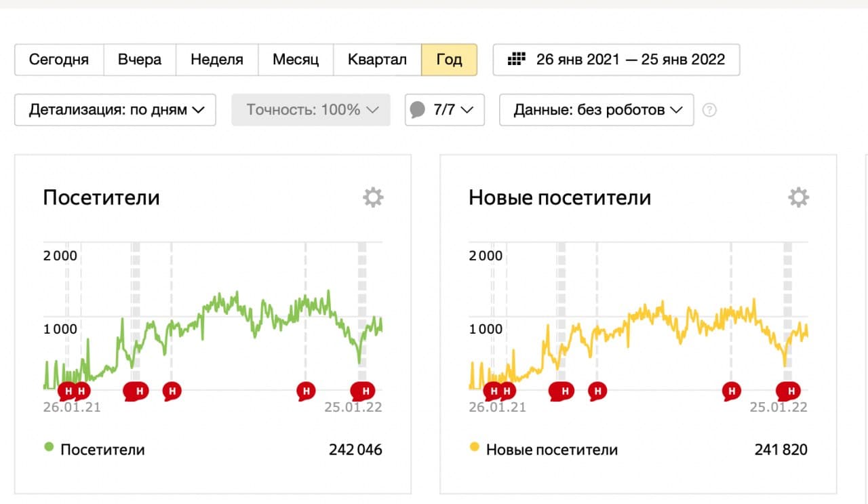Select the Месяц period tab
The image size is (868, 504).
(296, 59)
